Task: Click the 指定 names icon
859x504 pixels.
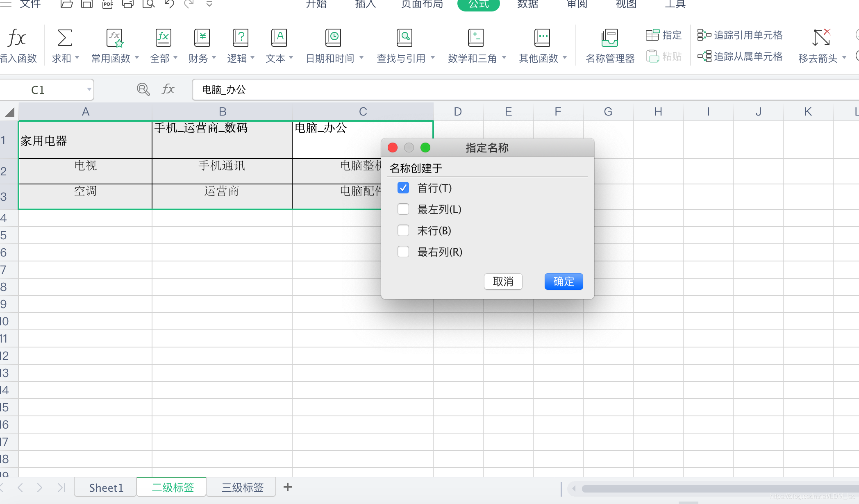Action: click(653, 35)
